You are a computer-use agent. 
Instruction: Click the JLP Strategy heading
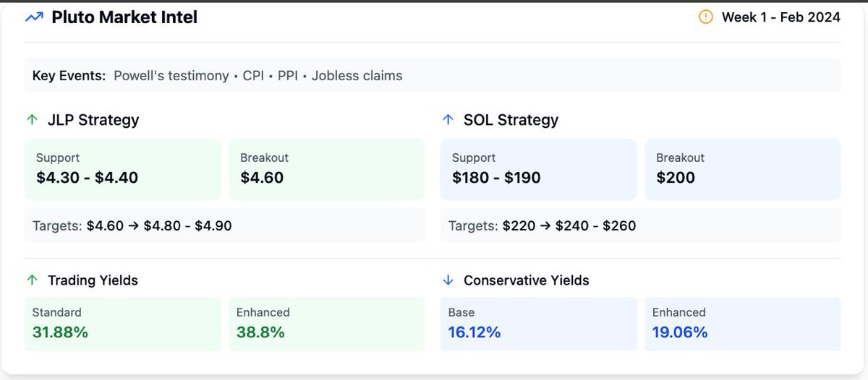(93, 120)
